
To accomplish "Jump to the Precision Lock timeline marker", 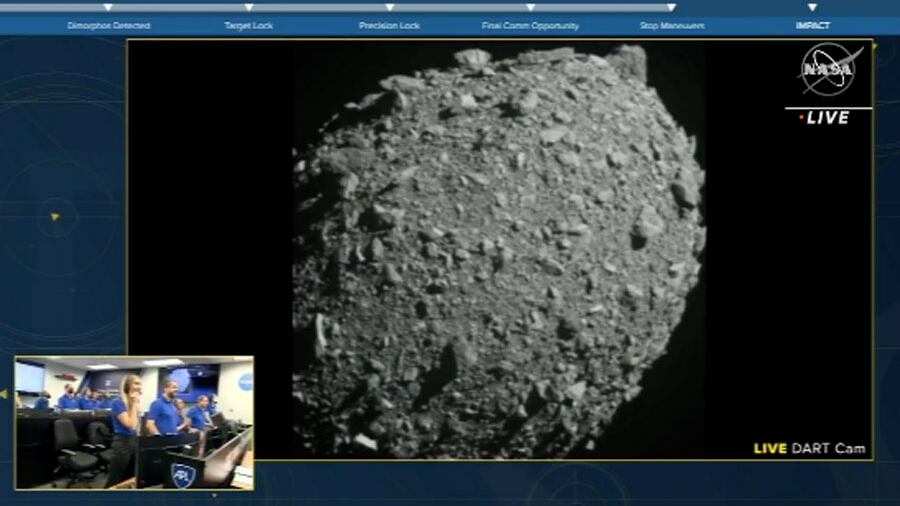I will coord(389,8).
